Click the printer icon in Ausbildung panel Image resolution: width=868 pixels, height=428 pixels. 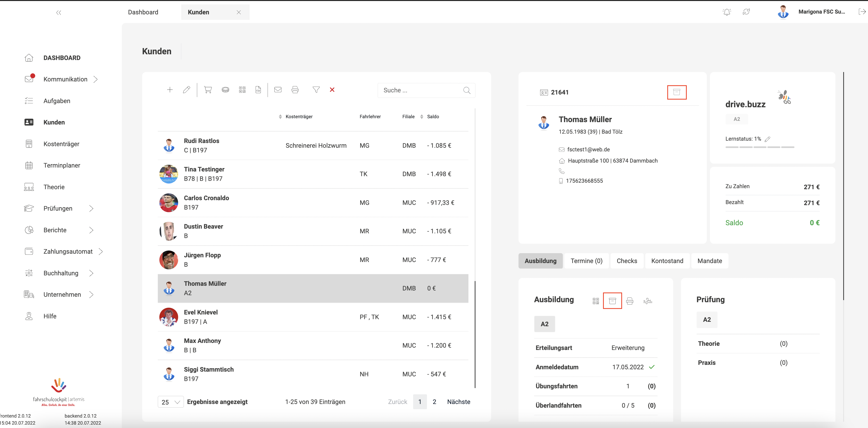(629, 301)
